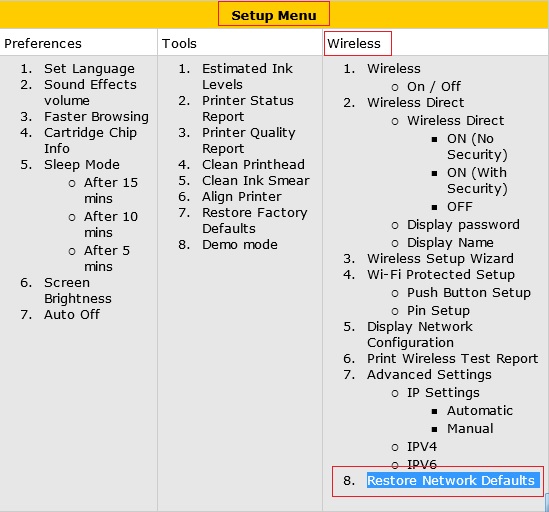Select Display Network Configuration entry
Image resolution: width=549 pixels, height=512 pixels.
[x=420, y=334]
